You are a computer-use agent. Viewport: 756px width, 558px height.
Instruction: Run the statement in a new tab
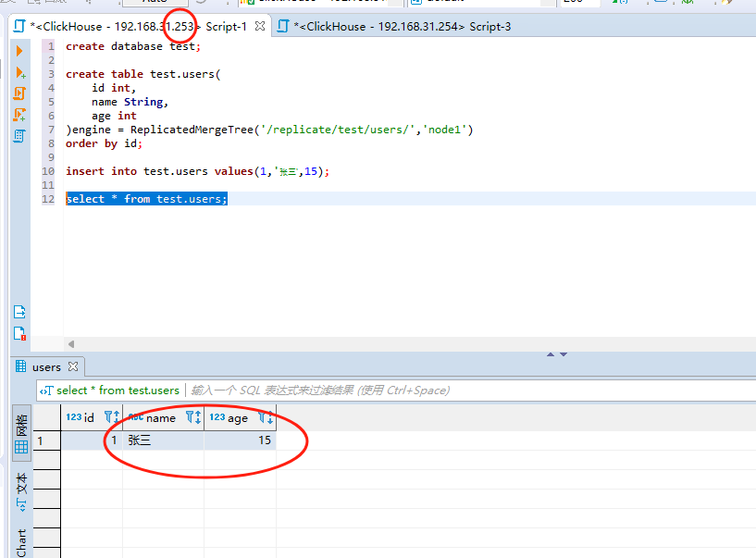[19, 72]
